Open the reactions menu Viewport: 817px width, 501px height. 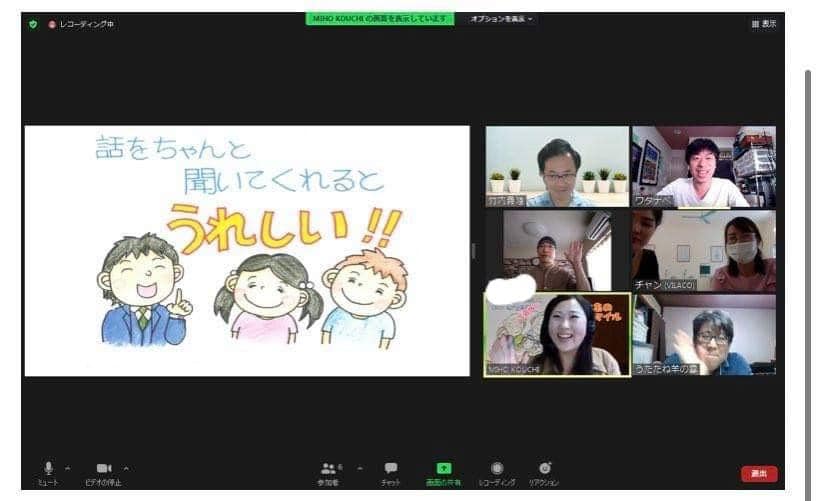pyautogui.click(x=545, y=468)
